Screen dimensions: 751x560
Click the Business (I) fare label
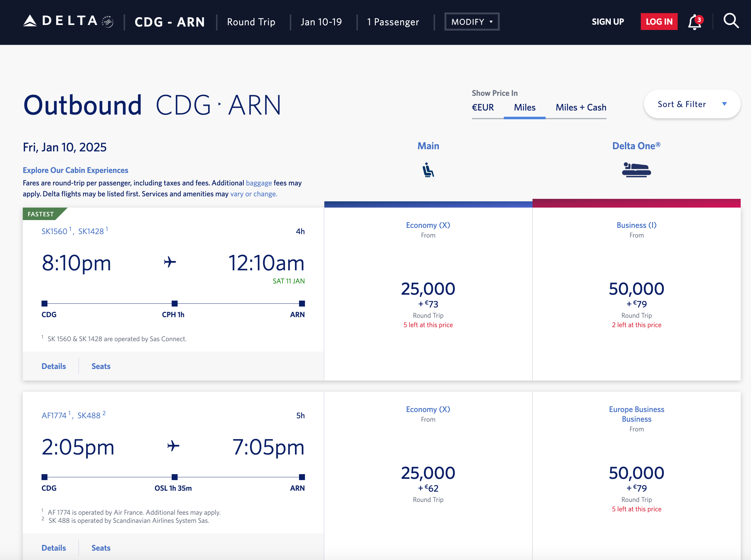(636, 225)
